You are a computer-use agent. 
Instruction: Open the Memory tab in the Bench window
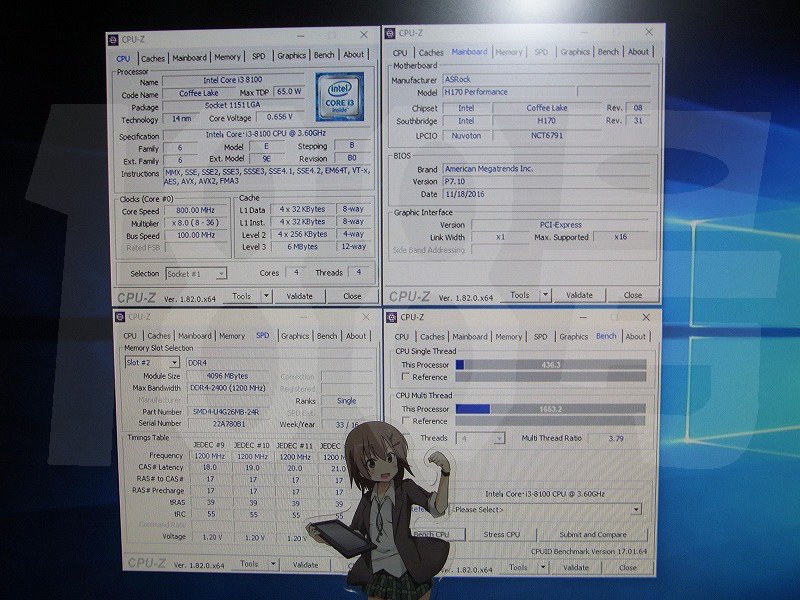pyautogui.click(x=509, y=337)
